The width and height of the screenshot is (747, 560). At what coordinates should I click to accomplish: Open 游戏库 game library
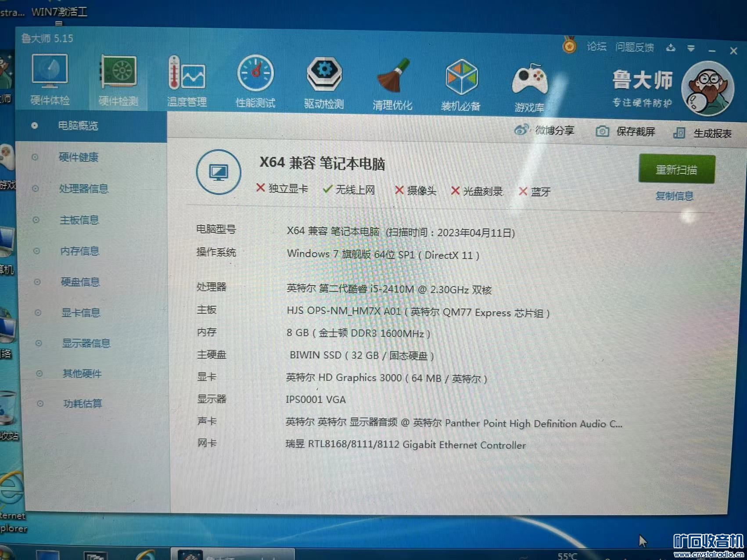(529, 88)
